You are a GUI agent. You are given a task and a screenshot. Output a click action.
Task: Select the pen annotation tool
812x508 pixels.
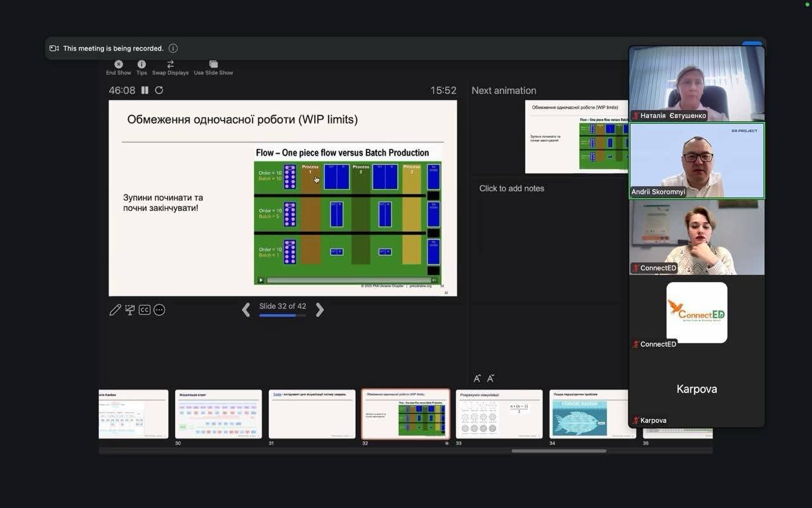(x=115, y=310)
